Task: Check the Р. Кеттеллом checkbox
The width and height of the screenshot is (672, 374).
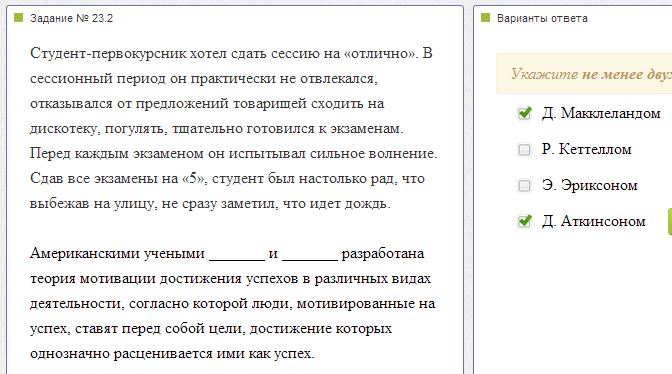Action: (524, 150)
